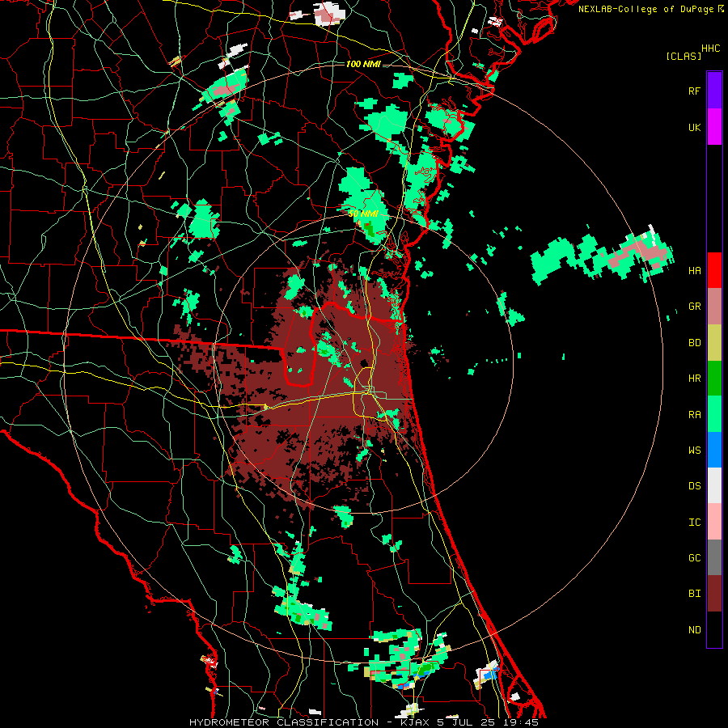Click the red HA hail color swatch
The width and height of the screenshot is (728, 728).
tap(714, 270)
